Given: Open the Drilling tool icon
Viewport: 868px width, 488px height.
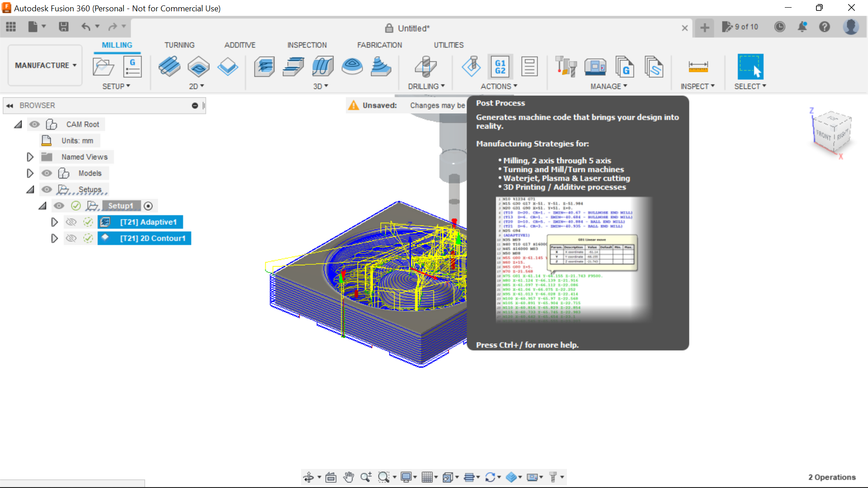Looking at the screenshot, I should coord(425,67).
